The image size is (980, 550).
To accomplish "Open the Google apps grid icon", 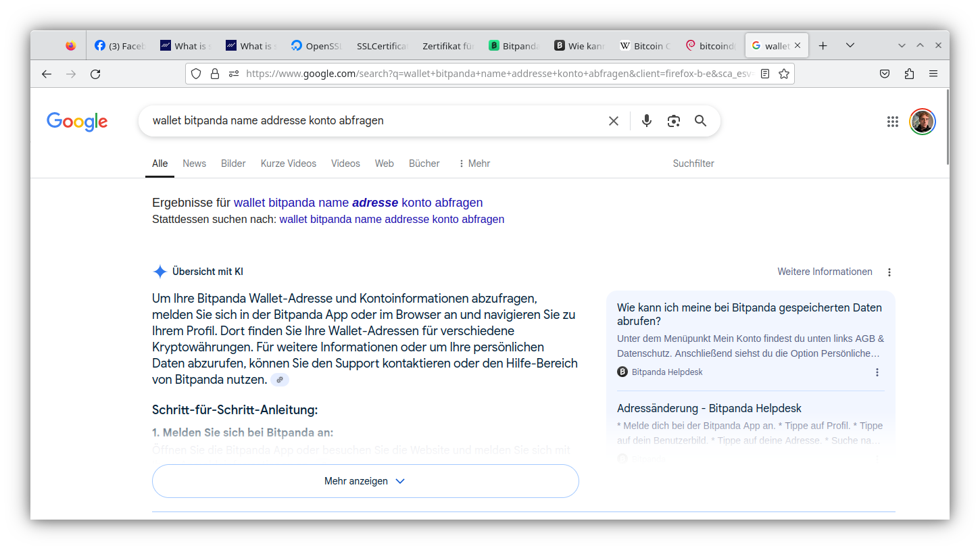I will [x=892, y=121].
